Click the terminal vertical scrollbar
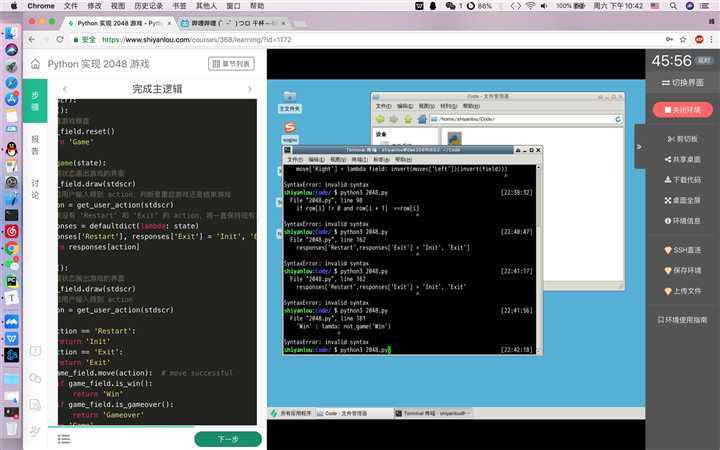Viewport: 720px width, 450px height. (539, 259)
